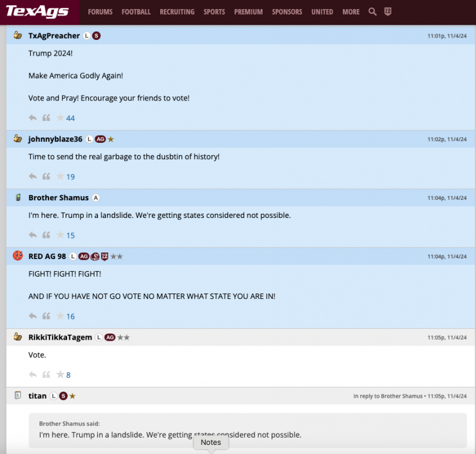Image resolution: width=476 pixels, height=454 pixels.
Task: Star RikkiTikkaTagem's post with 8 stars
Action: [x=60, y=374]
